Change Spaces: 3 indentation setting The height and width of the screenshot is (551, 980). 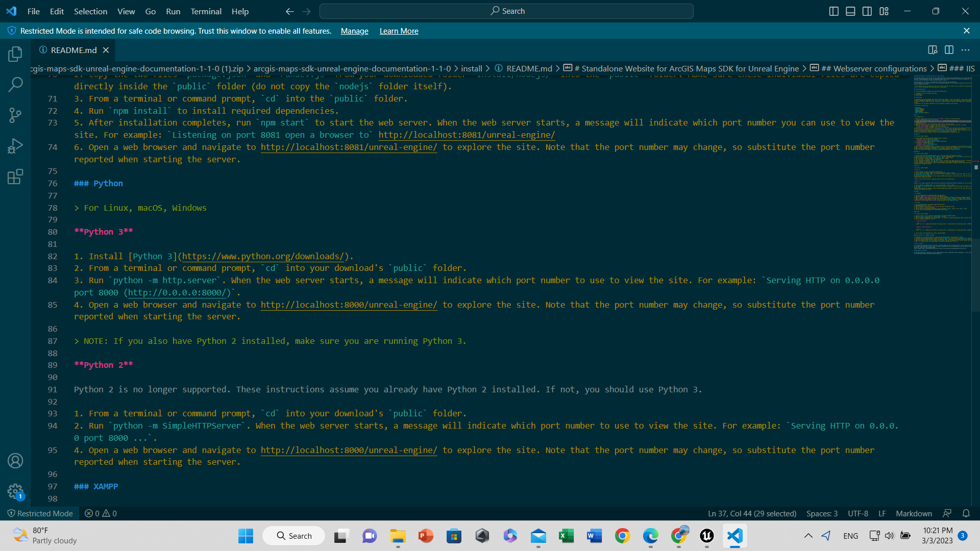[x=822, y=513]
